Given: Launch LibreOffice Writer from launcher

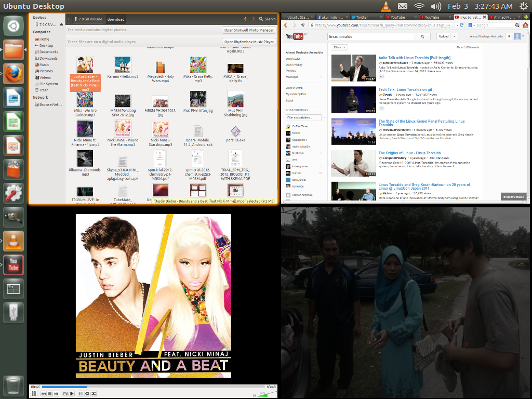Looking at the screenshot, I should click(x=13, y=98).
